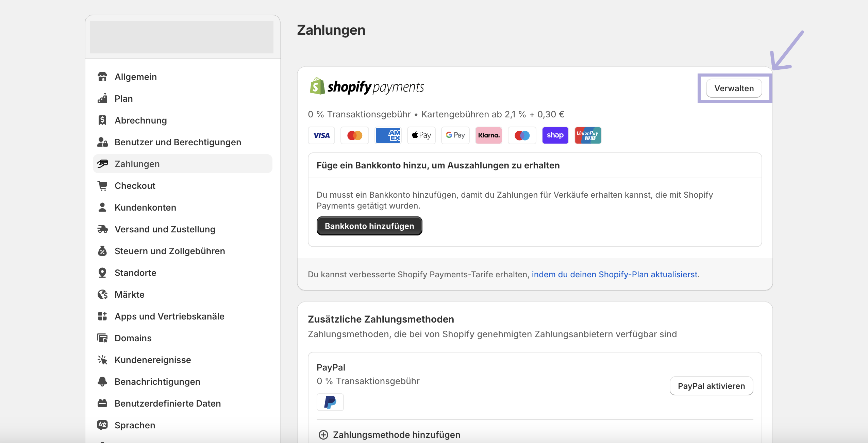Click the '0 % Transaktionsgebühr • Kartengebühren' text
Screen dimensions: 868x443
(436, 114)
